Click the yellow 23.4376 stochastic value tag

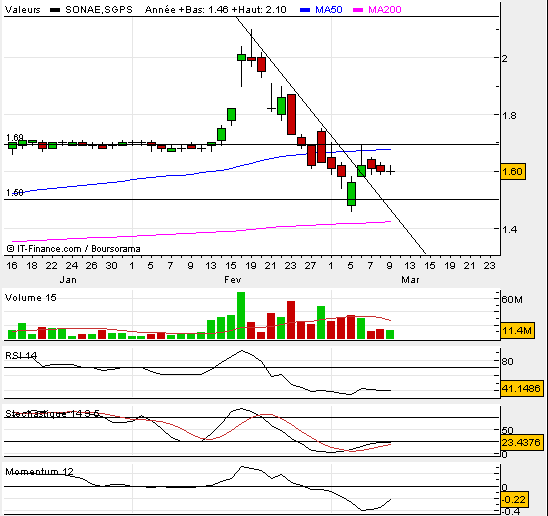click(522, 443)
